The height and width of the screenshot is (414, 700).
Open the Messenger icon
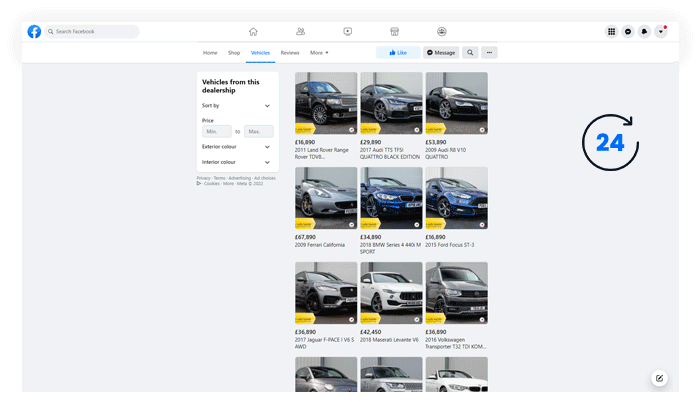628,31
